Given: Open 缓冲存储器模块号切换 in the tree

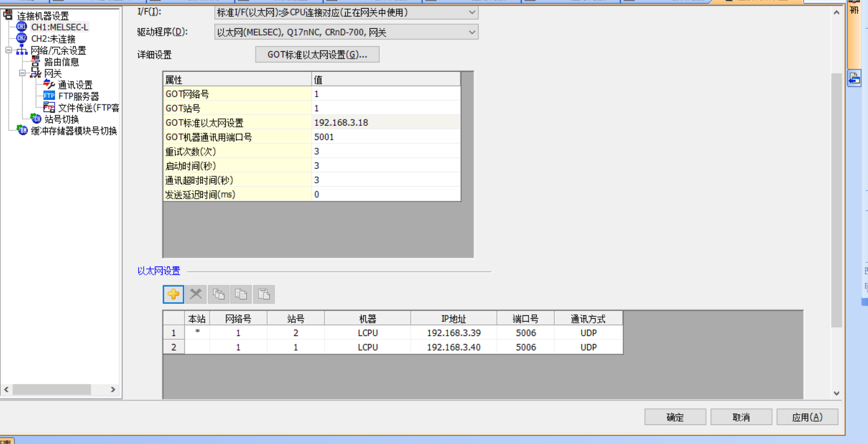Looking at the screenshot, I should click(x=74, y=130).
